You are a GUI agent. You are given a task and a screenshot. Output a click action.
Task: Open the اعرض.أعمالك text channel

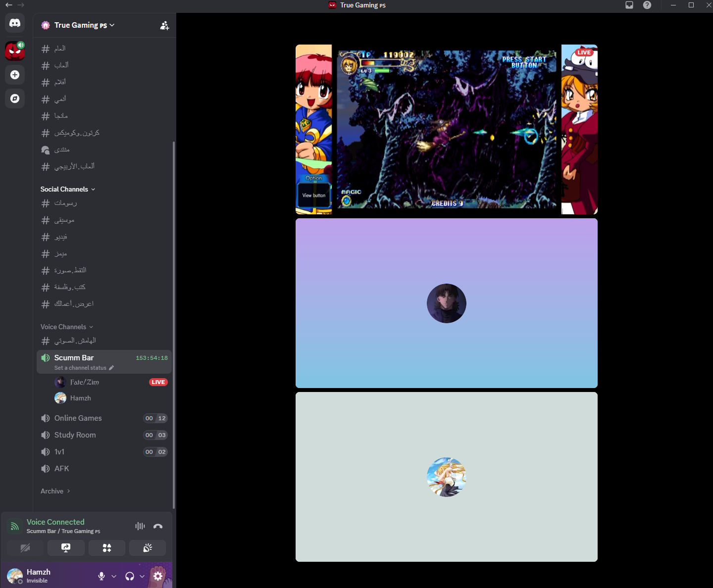pyautogui.click(x=104, y=304)
